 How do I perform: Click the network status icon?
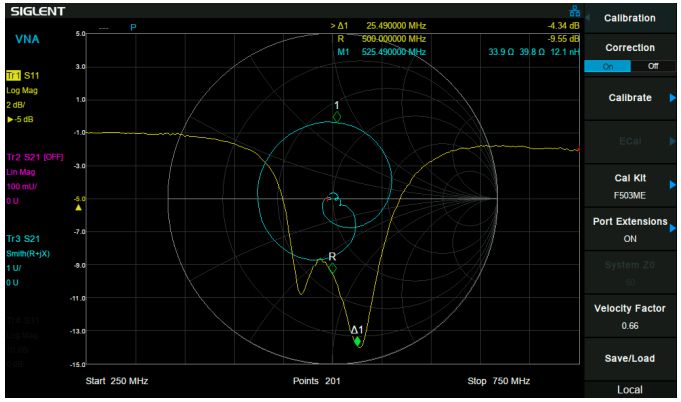point(575,11)
